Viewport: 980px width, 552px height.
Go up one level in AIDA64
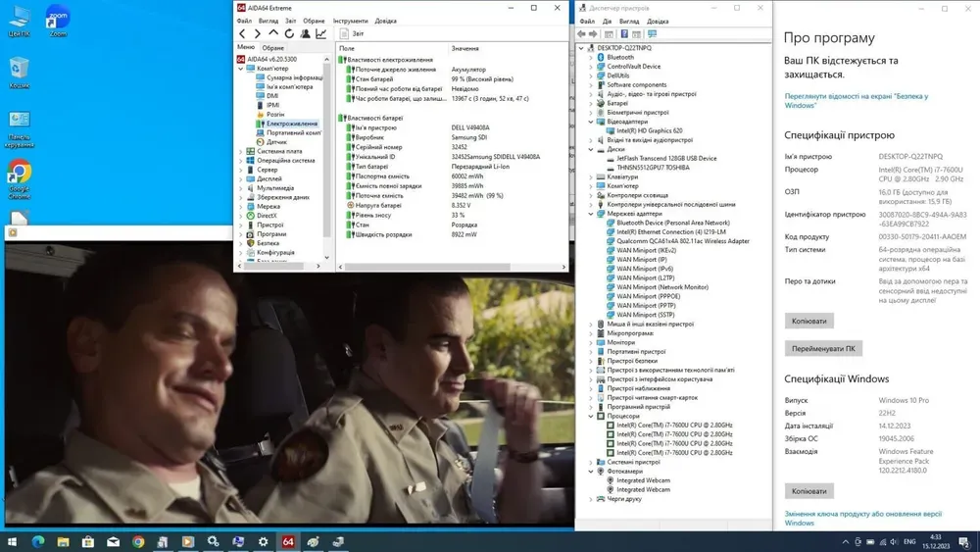[273, 33]
